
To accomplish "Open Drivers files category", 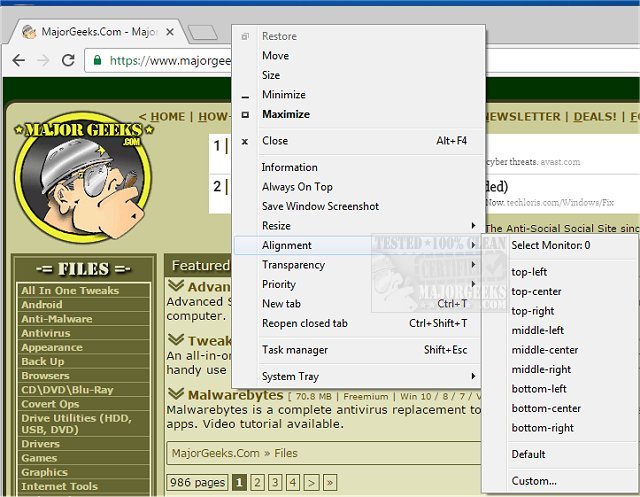I will [x=83, y=444].
